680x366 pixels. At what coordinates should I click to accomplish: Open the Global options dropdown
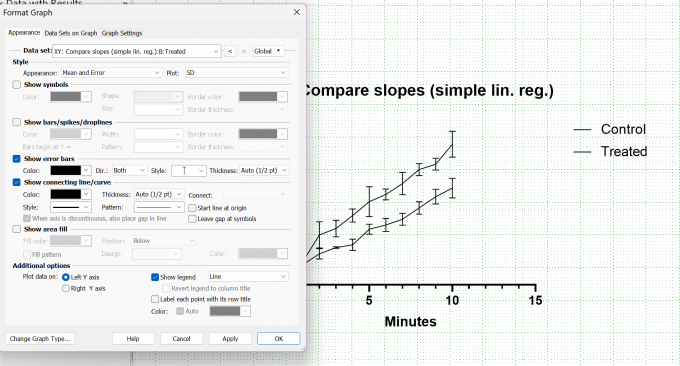click(268, 51)
